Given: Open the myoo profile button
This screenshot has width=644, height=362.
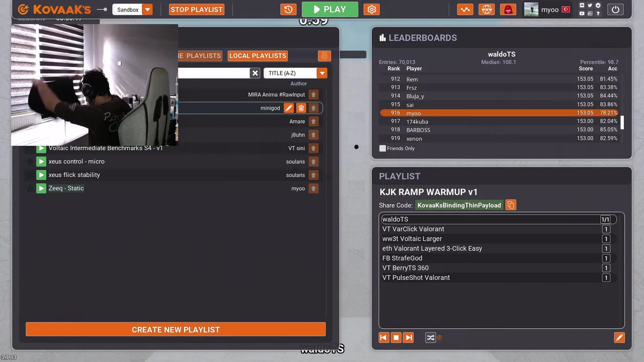Looking at the screenshot, I should coord(547,10).
